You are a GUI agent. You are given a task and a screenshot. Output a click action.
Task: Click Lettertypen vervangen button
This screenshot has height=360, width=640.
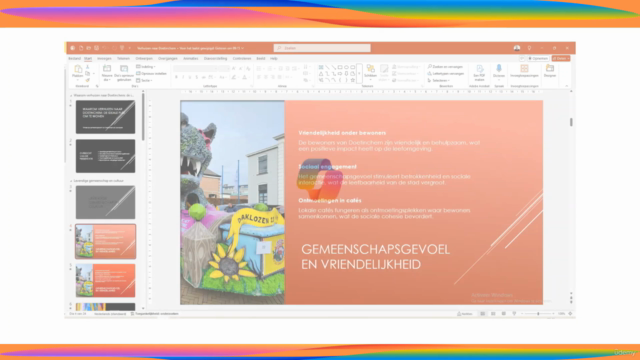pos(446,73)
